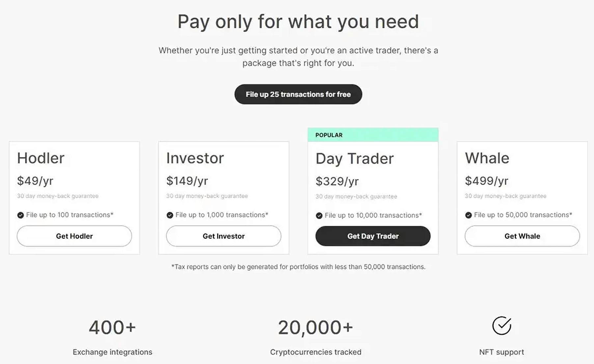The image size is (594, 364).
Task: Click the Whale plan title
Action: [x=487, y=158]
